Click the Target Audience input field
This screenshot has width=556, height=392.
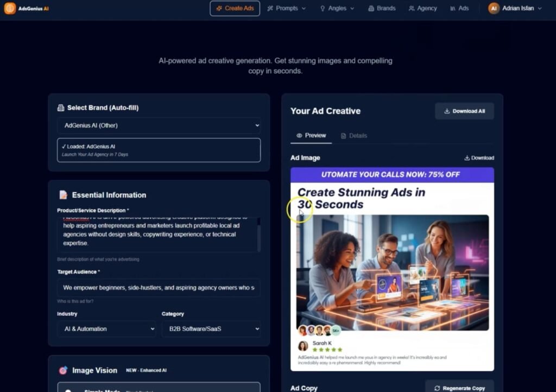(158, 288)
